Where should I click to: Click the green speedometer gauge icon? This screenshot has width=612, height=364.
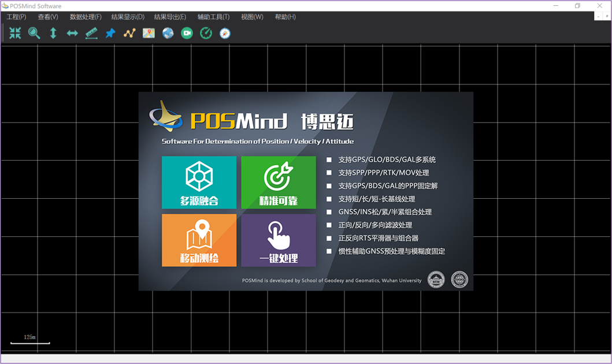coord(206,33)
